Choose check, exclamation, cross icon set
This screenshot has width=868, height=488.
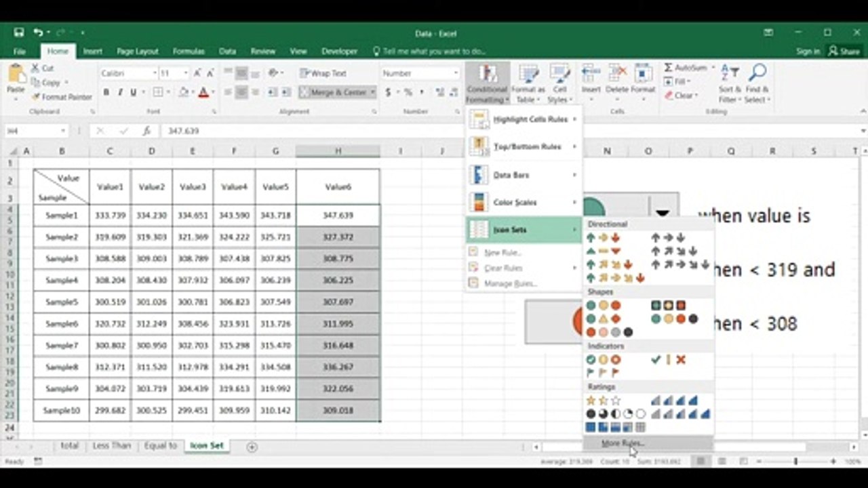(669, 360)
